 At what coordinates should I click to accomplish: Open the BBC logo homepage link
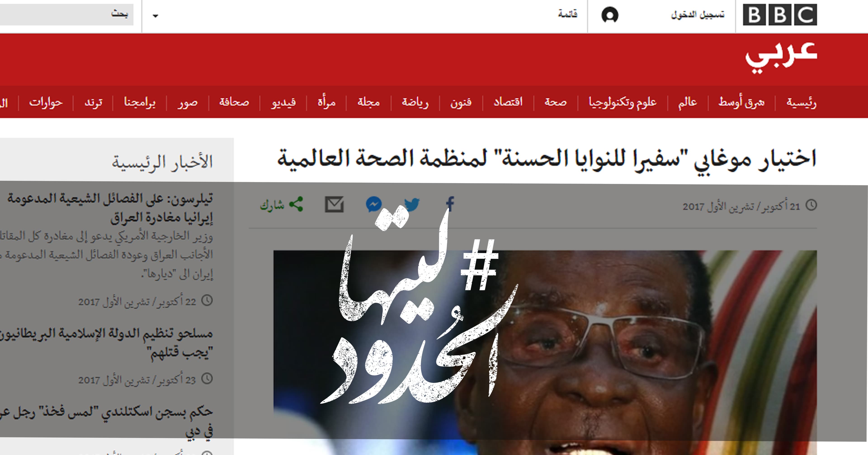pos(780,15)
